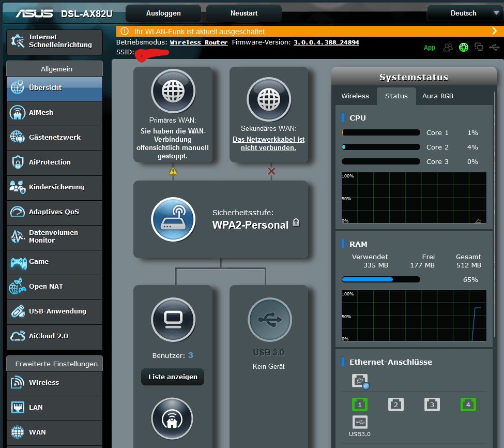Select Ethernet port 3 icon

coord(432,405)
